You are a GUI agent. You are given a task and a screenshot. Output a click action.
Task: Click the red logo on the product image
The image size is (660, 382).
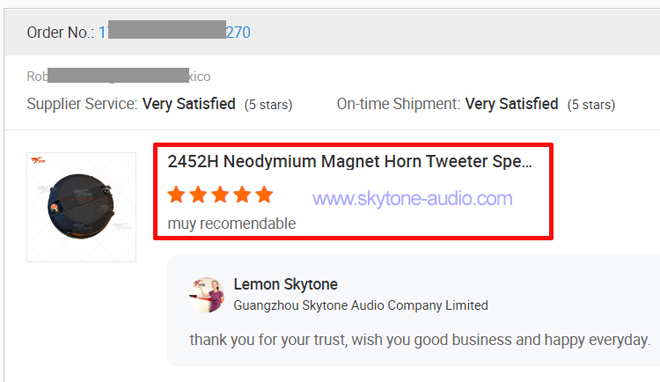(x=38, y=160)
